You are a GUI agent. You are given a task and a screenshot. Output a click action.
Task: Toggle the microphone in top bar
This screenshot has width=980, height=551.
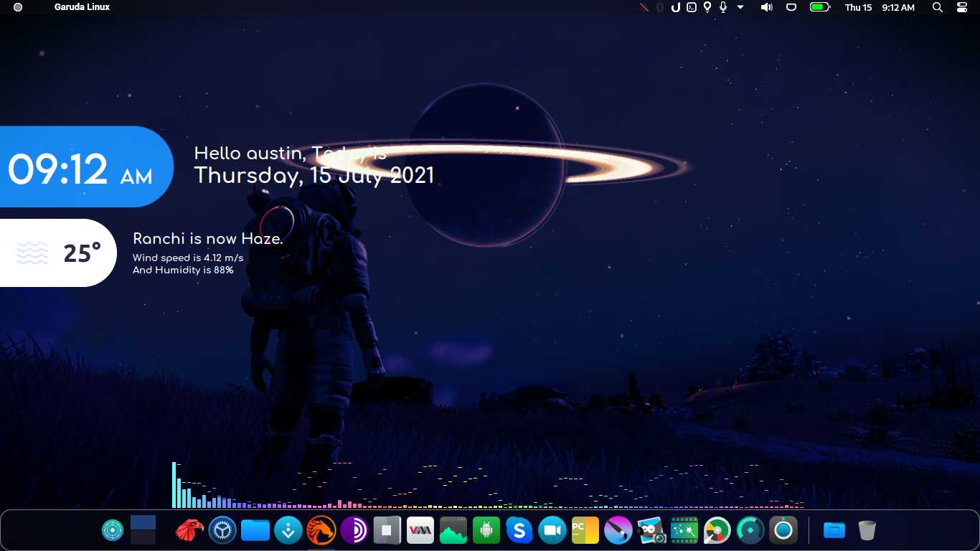(723, 7)
